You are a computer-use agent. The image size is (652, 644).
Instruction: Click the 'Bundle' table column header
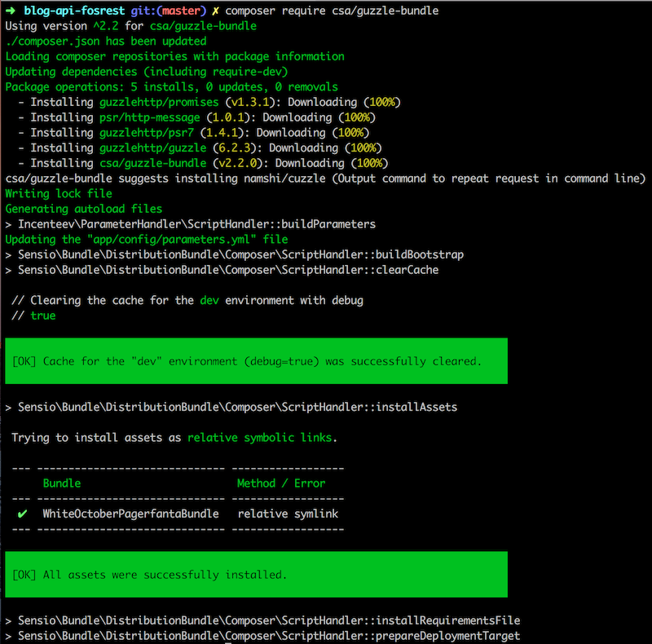coord(62,483)
